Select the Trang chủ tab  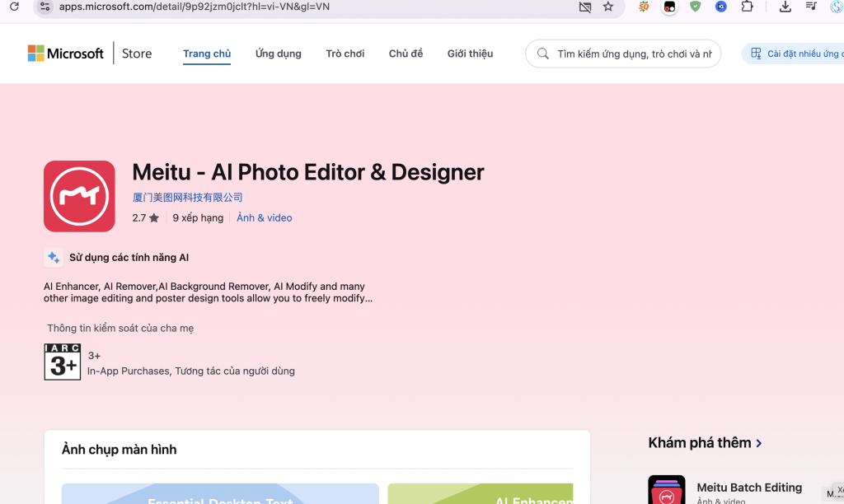[207, 54]
